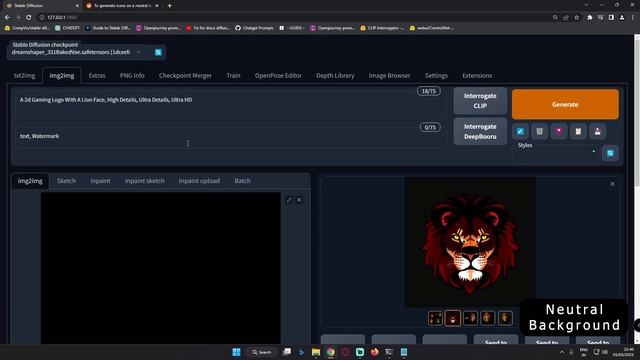This screenshot has height=360, width=640.
Task: Expand the Stable Diffusion checkpoint dropdown
Action: coord(139,52)
